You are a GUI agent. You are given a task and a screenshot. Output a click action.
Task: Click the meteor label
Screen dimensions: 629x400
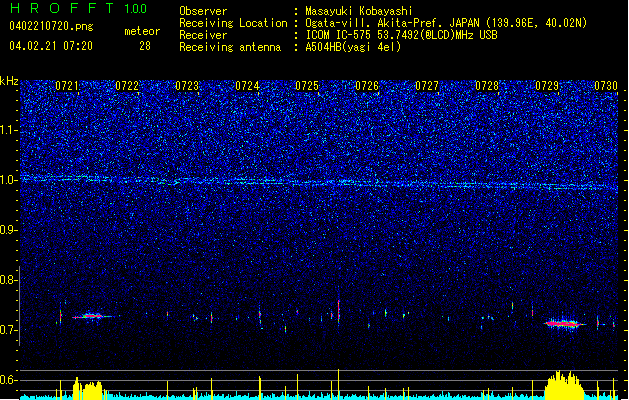point(142,31)
